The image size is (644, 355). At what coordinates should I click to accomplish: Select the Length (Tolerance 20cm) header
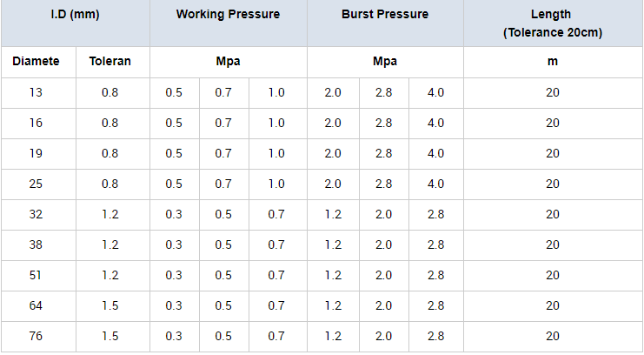[552, 23]
